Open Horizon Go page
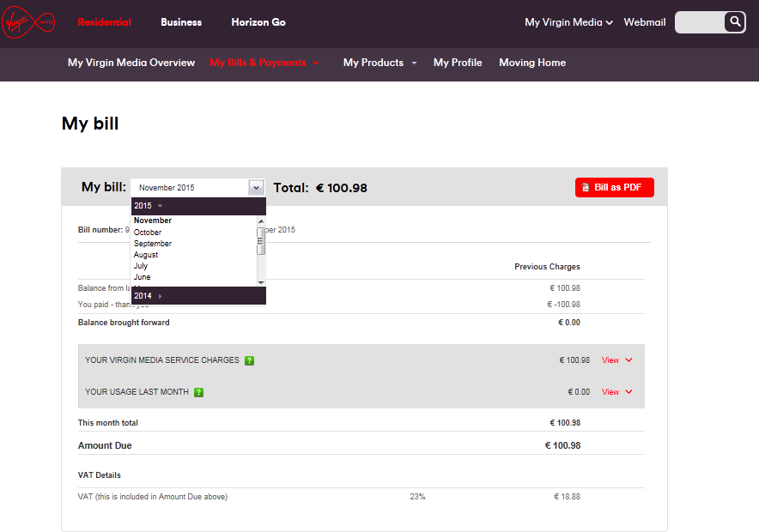 tap(258, 22)
